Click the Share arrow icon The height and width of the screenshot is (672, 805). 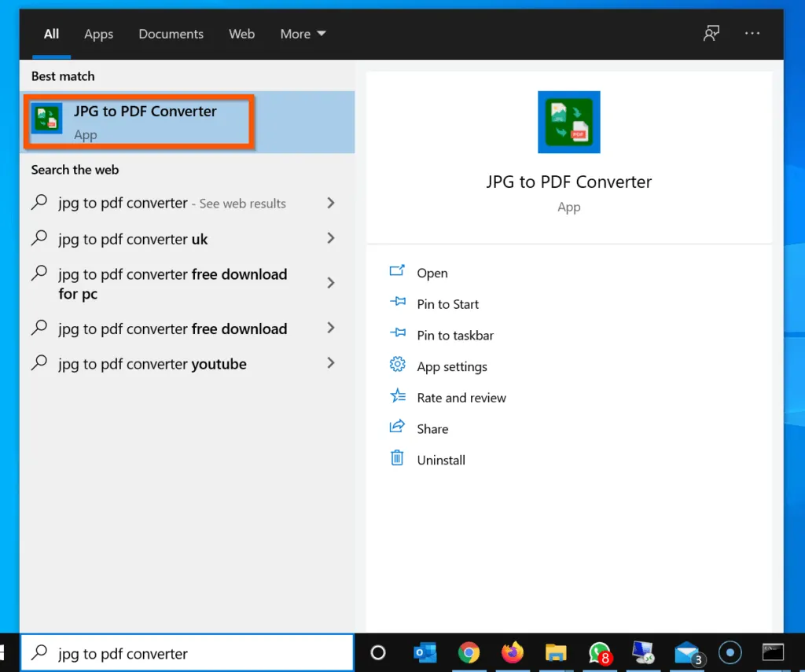[396, 428]
